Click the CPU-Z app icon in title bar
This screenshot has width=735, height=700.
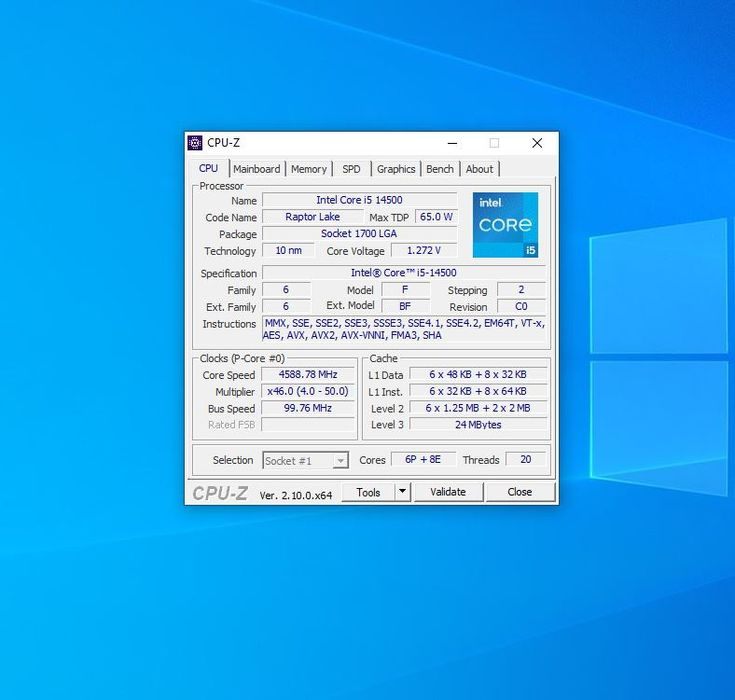195,143
